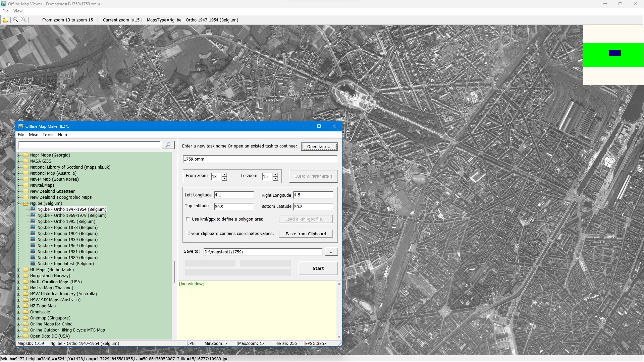644x362 pixels.
Task: Expand the Naver Map (South Korea) node
Action: [19, 179]
